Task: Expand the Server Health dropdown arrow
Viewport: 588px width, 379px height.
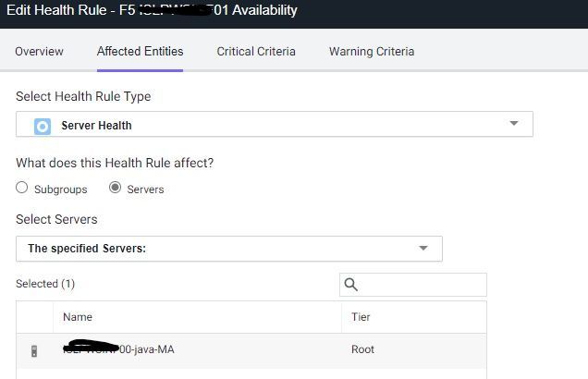Action: (x=514, y=125)
